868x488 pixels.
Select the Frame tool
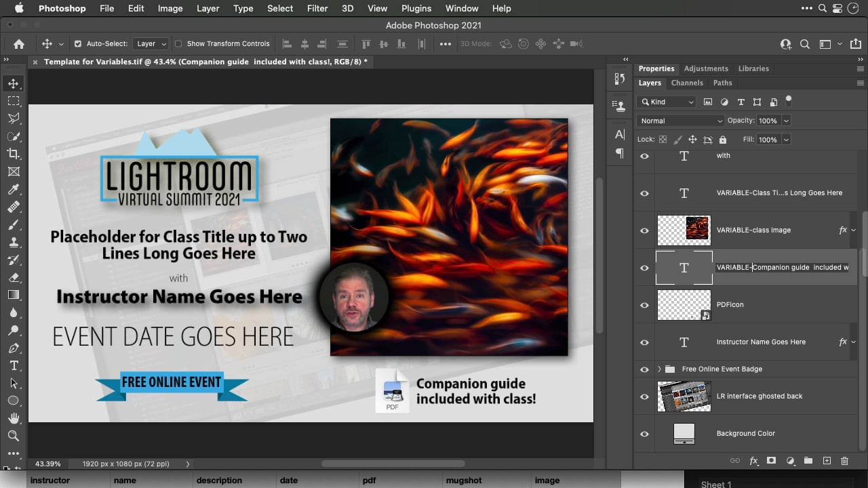[x=14, y=172]
